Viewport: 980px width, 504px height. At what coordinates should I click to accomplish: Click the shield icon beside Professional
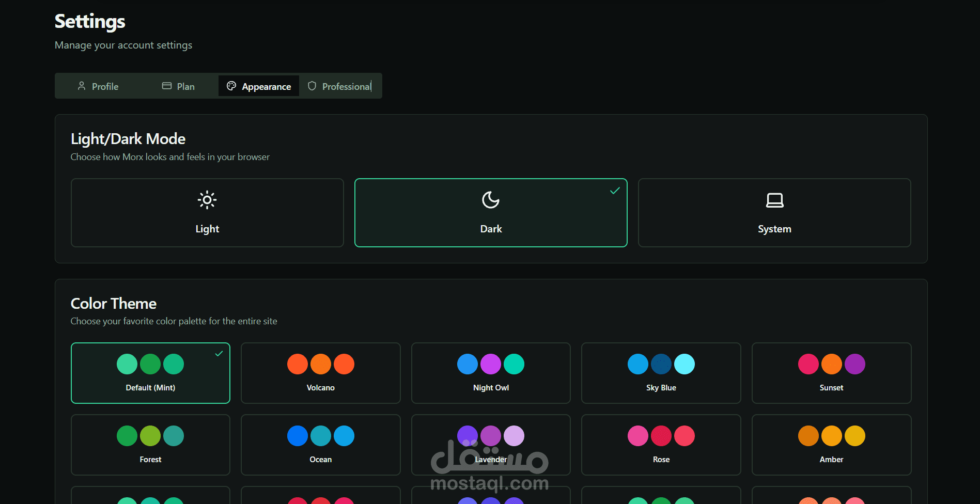pyautogui.click(x=312, y=86)
